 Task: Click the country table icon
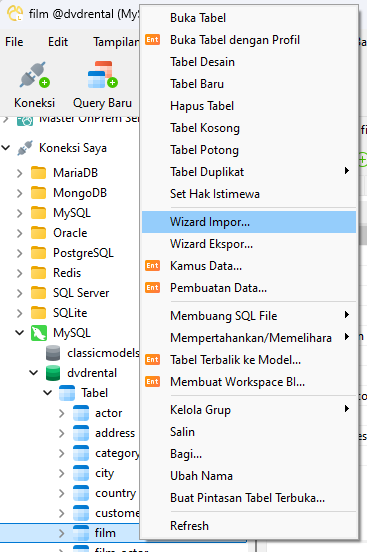[x=81, y=493]
